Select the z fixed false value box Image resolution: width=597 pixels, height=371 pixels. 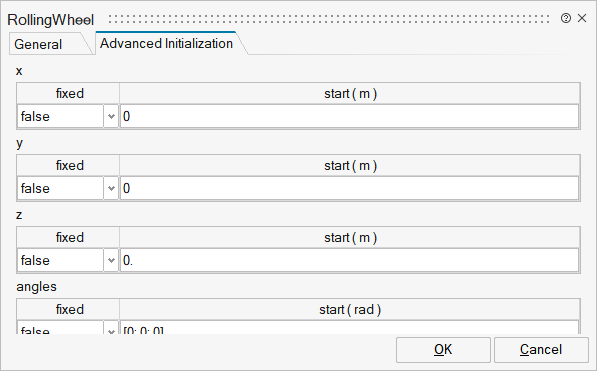pos(61,260)
